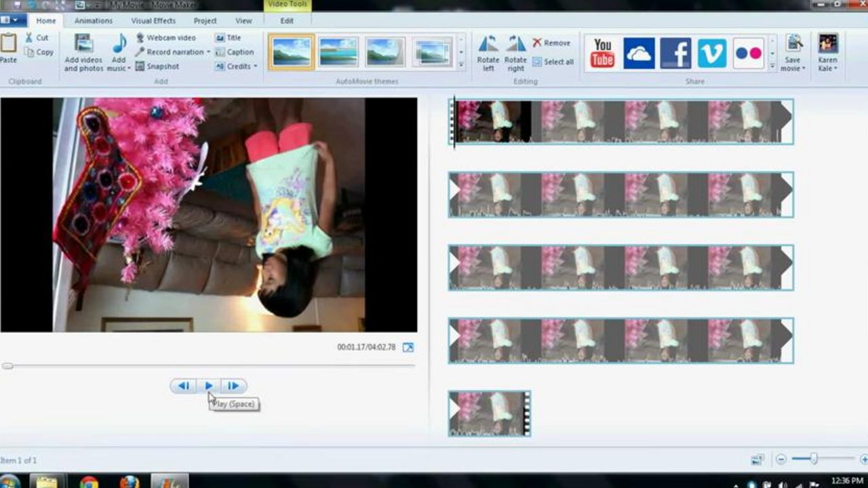The width and height of the screenshot is (868, 488).
Task: Share movie to Vimeo
Action: 712,53
